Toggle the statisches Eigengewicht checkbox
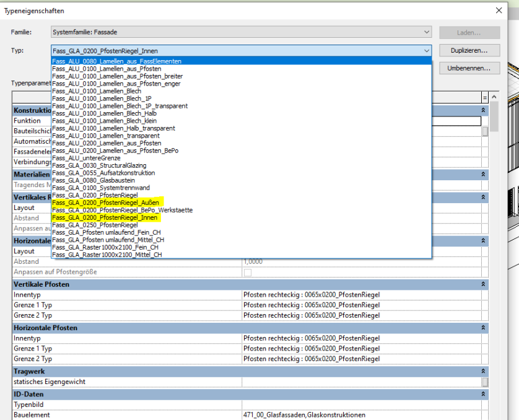This screenshot has height=420, width=519. coord(486,382)
